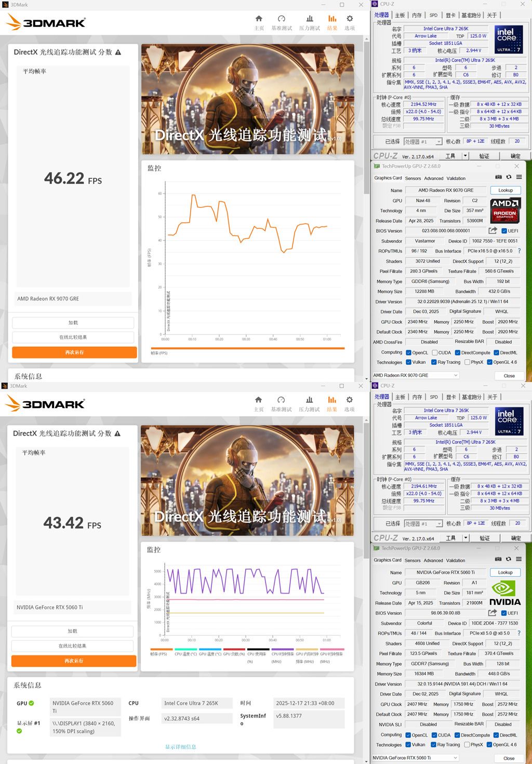Switch to Advanced tab in RX 9070 GRE GPU-Z
This screenshot has height=764, width=532.
click(x=434, y=178)
